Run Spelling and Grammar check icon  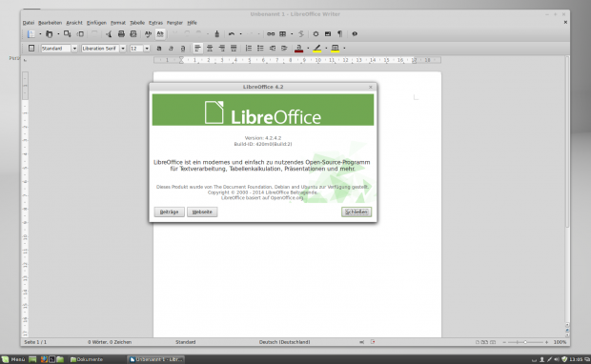tap(148, 34)
